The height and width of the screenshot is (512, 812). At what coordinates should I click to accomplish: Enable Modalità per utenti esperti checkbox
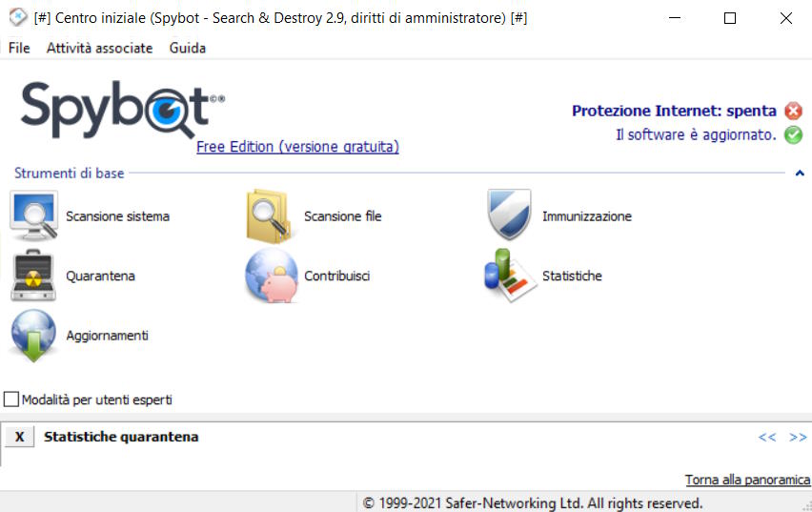10,399
